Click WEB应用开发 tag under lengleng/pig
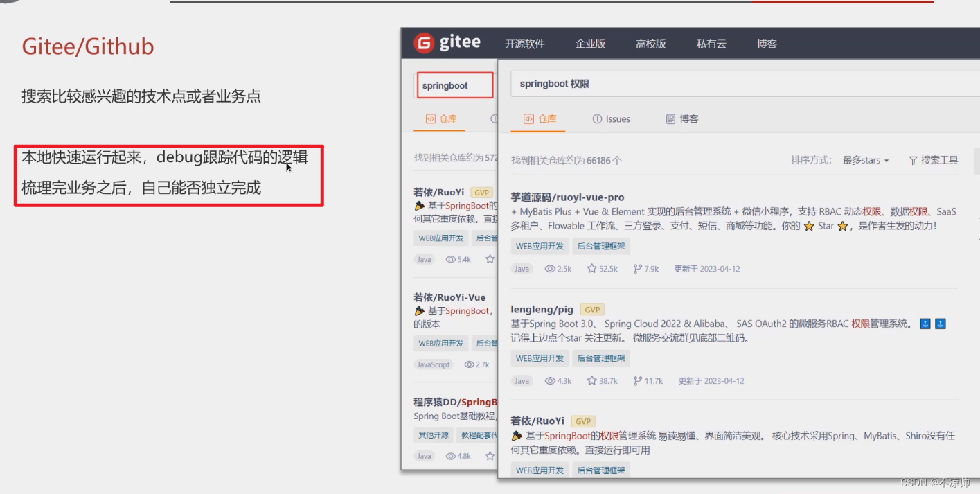 pyautogui.click(x=540, y=358)
